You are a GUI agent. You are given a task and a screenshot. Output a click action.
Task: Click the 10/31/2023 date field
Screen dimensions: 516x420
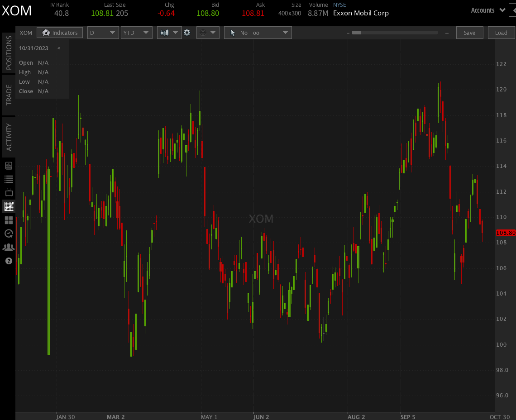tap(33, 48)
